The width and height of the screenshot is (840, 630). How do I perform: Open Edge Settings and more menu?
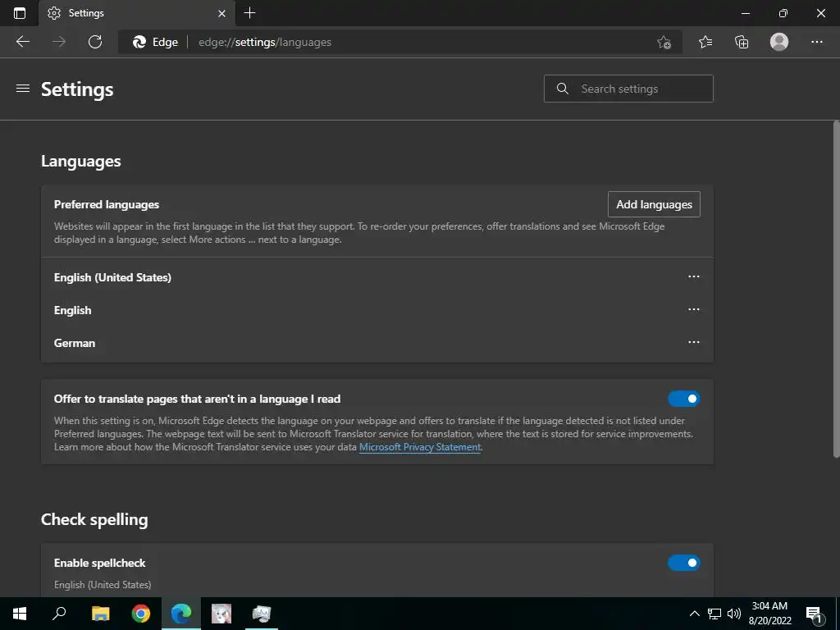click(x=816, y=42)
